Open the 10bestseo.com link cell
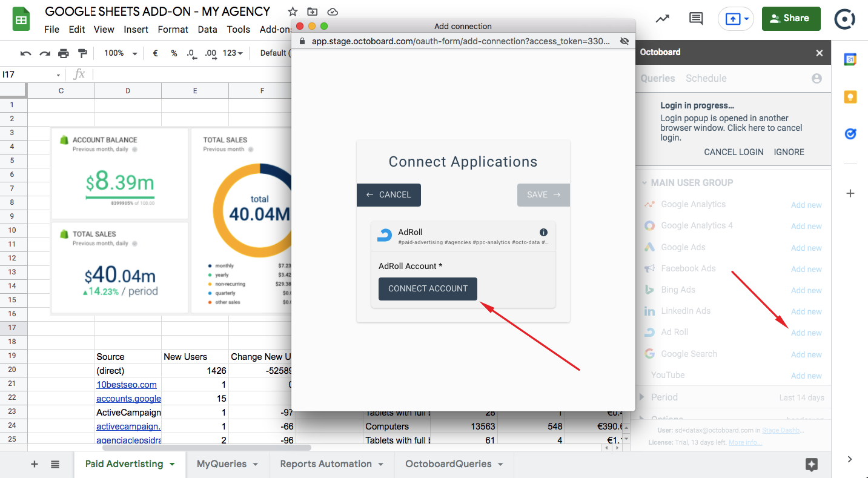The width and height of the screenshot is (868, 478). [127, 385]
